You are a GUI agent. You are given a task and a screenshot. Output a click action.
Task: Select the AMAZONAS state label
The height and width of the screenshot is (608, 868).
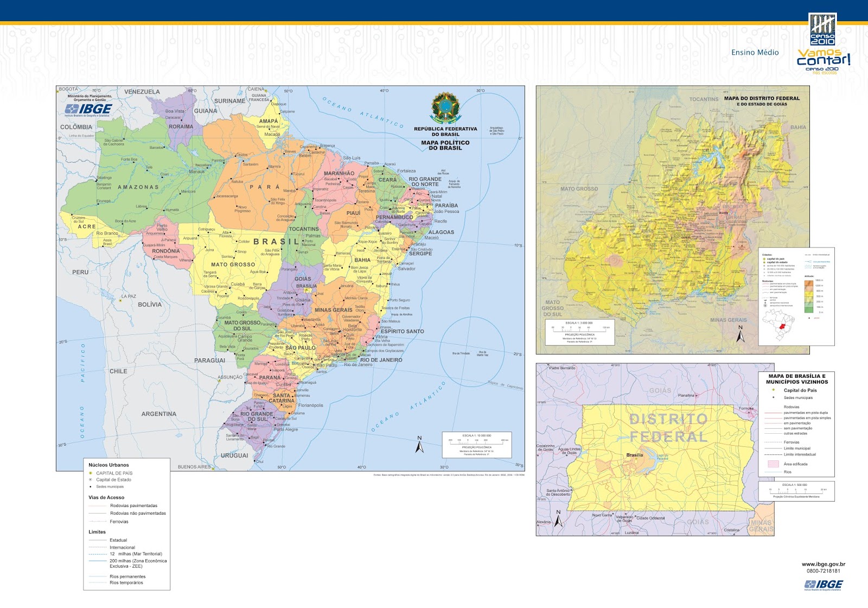[138, 187]
